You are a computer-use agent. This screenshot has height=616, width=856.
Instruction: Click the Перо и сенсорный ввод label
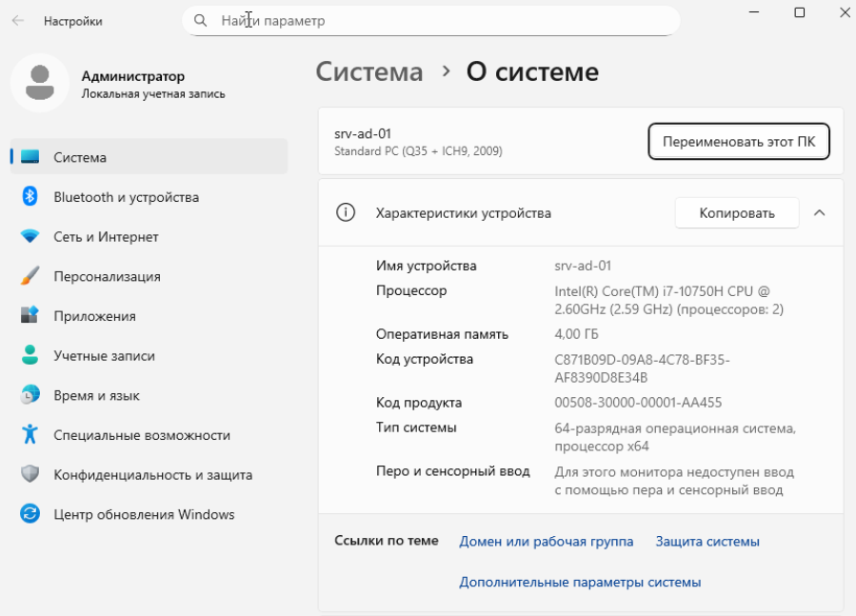tap(452, 470)
